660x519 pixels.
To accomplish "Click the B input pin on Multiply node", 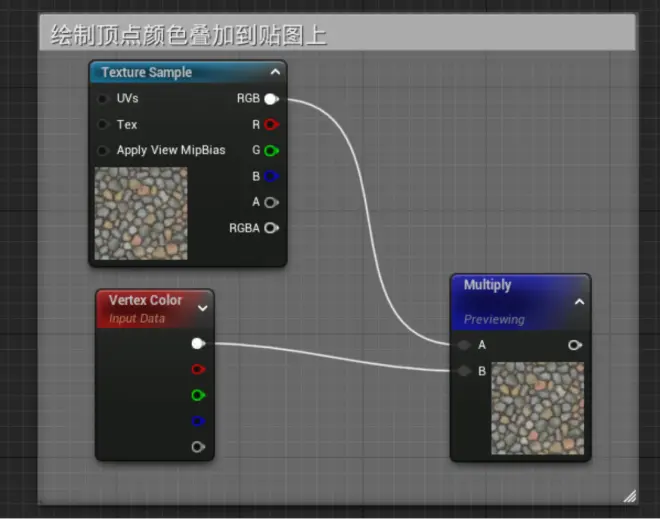I will pyautogui.click(x=464, y=371).
